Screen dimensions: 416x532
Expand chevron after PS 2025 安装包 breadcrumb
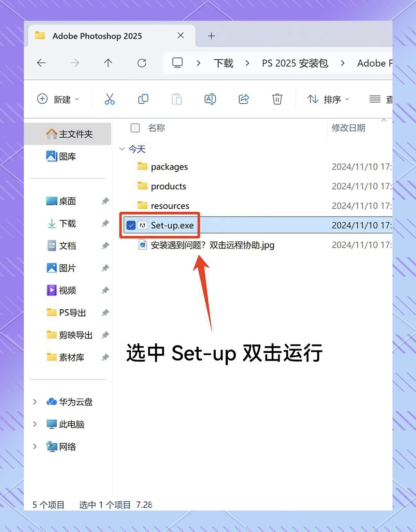pos(343,63)
